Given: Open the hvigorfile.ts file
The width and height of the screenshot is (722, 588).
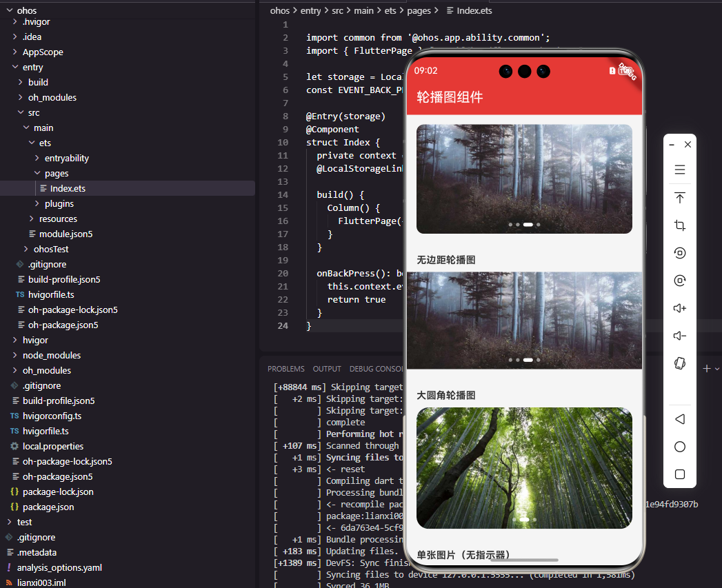Looking at the screenshot, I should (x=49, y=294).
